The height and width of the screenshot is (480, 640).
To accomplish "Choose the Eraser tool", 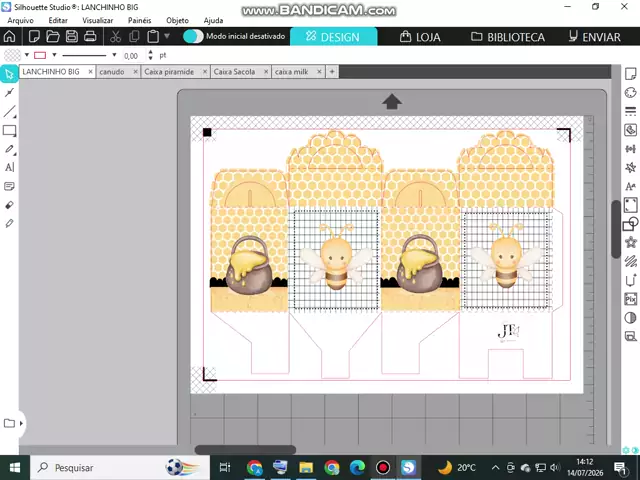I will click(x=9, y=205).
